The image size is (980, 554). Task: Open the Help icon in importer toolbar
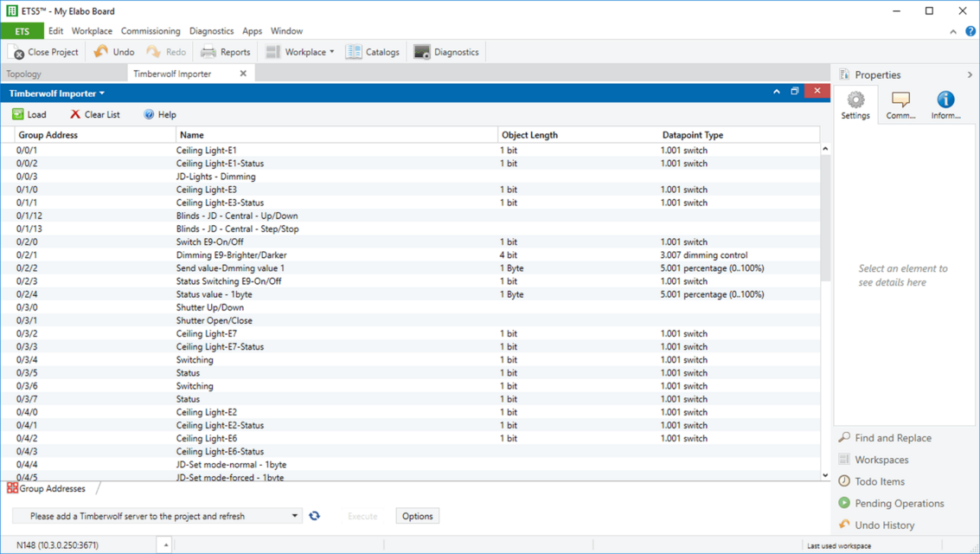149,114
